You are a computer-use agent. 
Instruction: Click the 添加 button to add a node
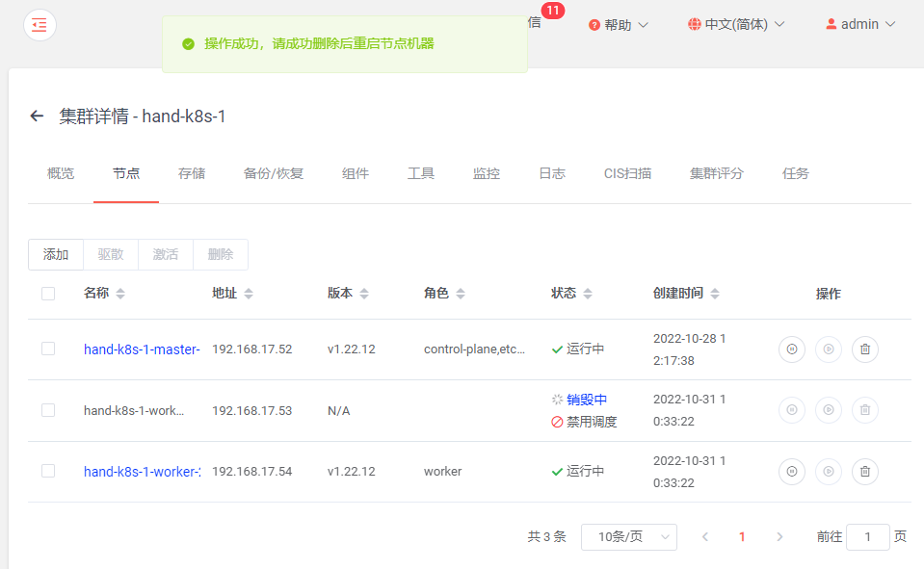[x=55, y=254]
